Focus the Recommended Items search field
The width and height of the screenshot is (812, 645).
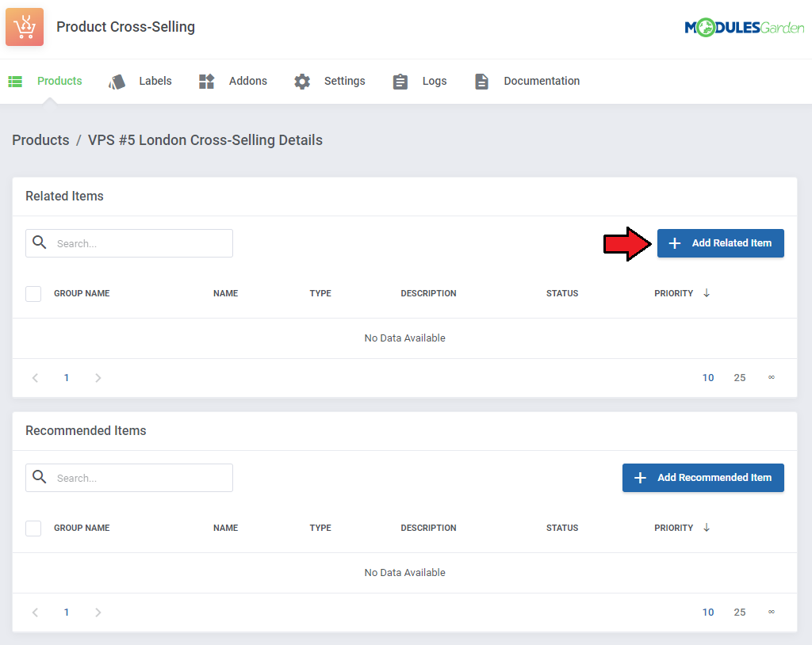pyautogui.click(x=129, y=478)
